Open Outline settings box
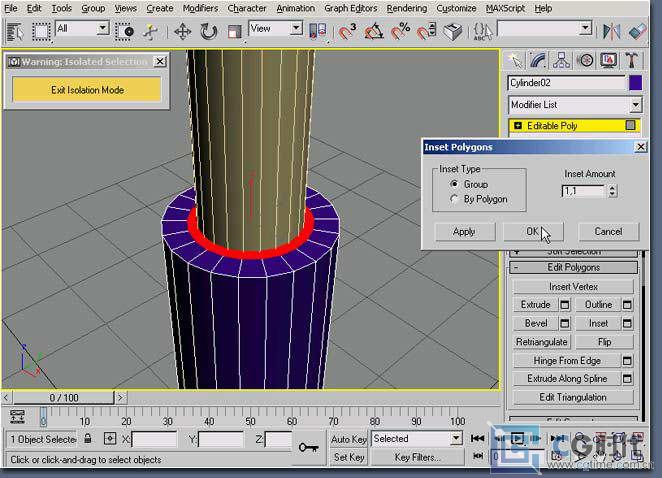The height and width of the screenshot is (478, 662). pyautogui.click(x=627, y=304)
